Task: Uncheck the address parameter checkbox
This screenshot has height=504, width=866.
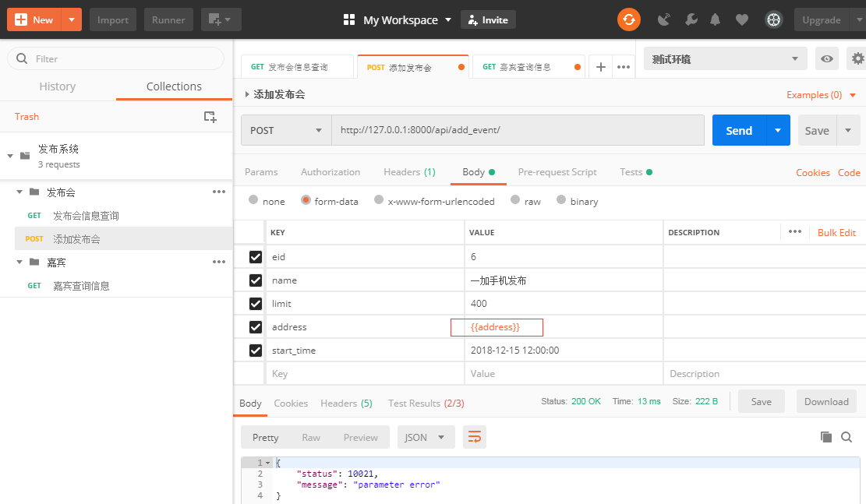Action: click(x=255, y=327)
